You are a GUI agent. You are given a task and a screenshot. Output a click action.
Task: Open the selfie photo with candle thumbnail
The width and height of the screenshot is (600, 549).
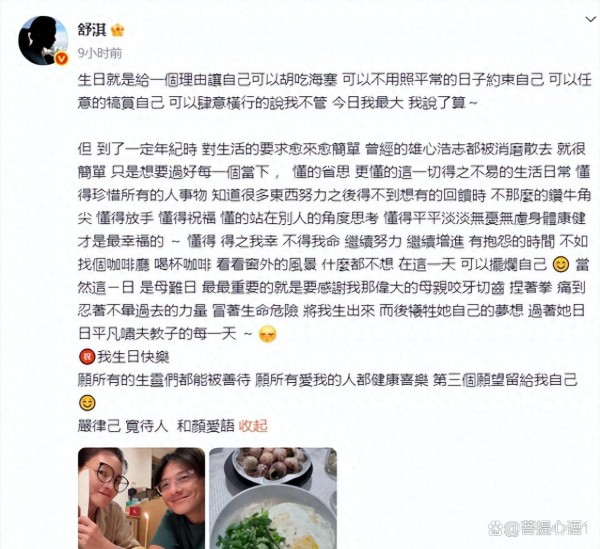(x=142, y=498)
